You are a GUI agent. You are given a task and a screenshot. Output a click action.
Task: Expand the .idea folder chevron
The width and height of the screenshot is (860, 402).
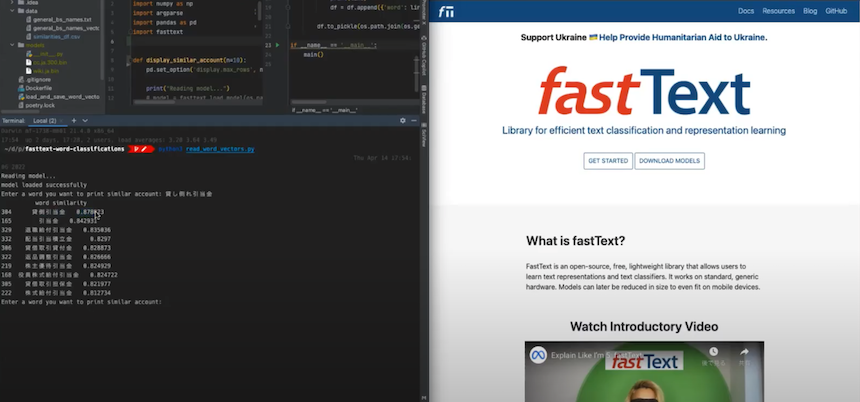[13, 3]
